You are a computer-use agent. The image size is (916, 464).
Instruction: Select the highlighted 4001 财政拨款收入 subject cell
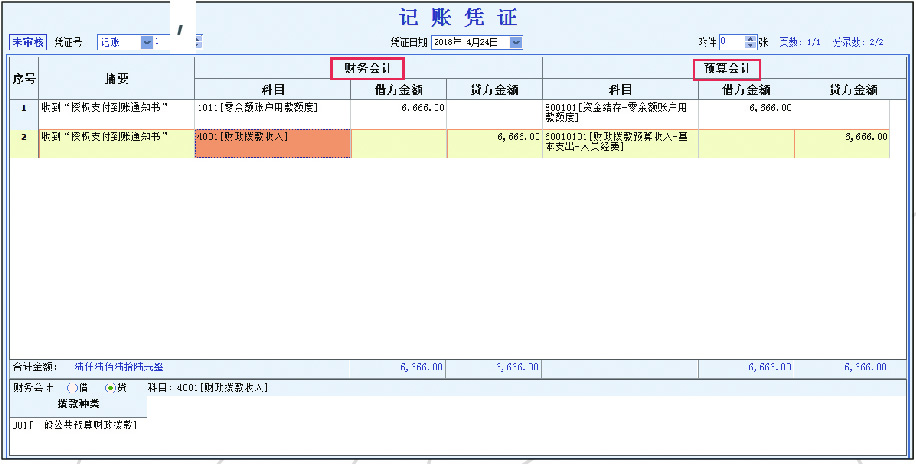pos(273,144)
